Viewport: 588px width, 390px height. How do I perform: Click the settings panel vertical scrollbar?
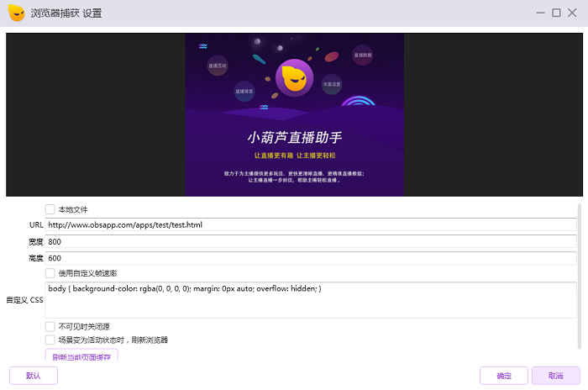click(580, 277)
